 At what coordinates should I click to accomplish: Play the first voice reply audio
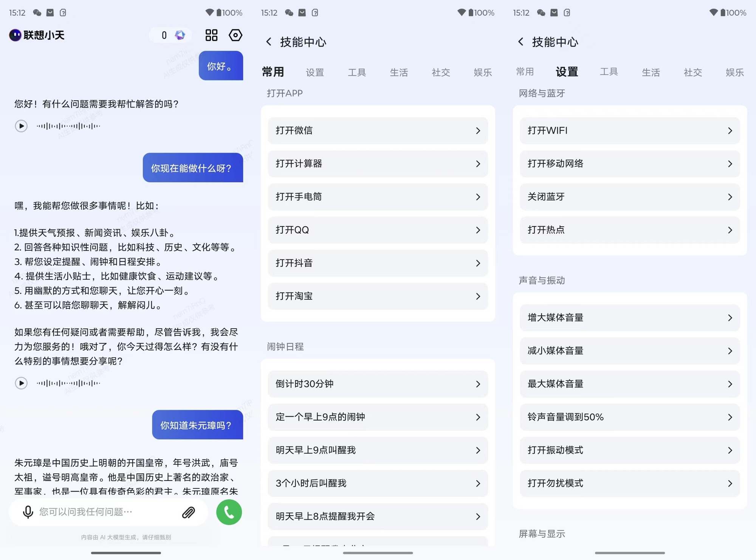click(x=21, y=126)
